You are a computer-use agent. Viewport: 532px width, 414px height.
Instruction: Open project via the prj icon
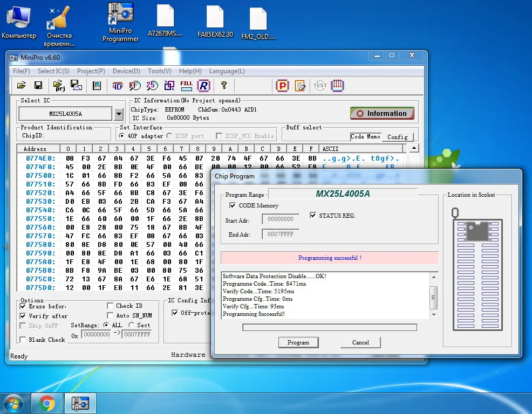(59, 85)
